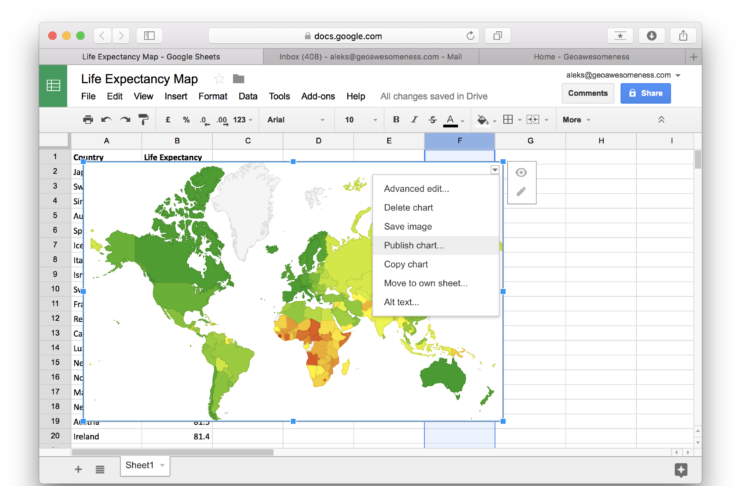Open the all sheets list icon
Viewport: 741px width, 486px height.
[100, 468]
